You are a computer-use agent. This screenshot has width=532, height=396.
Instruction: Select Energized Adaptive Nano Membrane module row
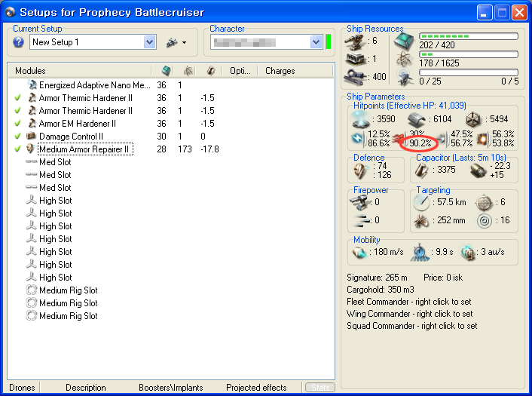click(171, 85)
